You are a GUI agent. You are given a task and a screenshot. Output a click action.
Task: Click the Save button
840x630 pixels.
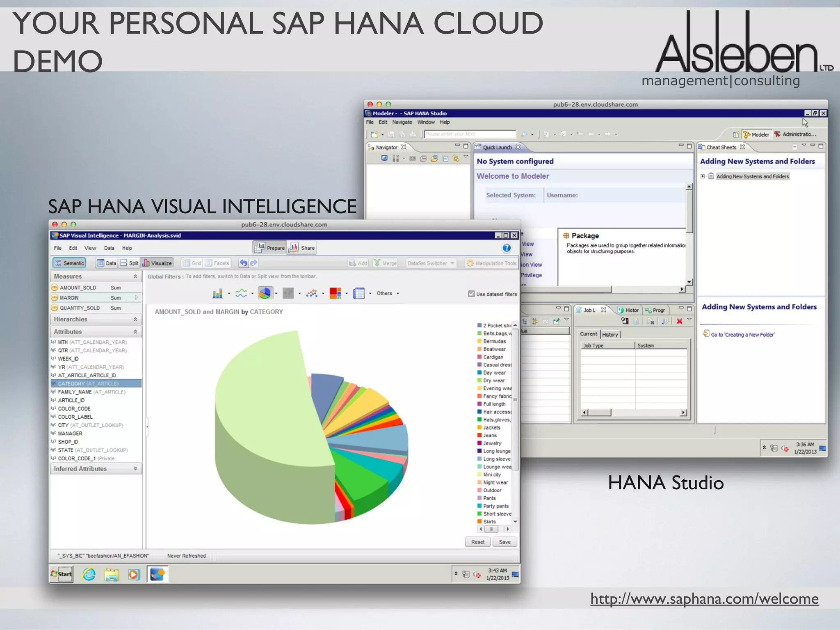pyautogui.click(x=505, y=542)
